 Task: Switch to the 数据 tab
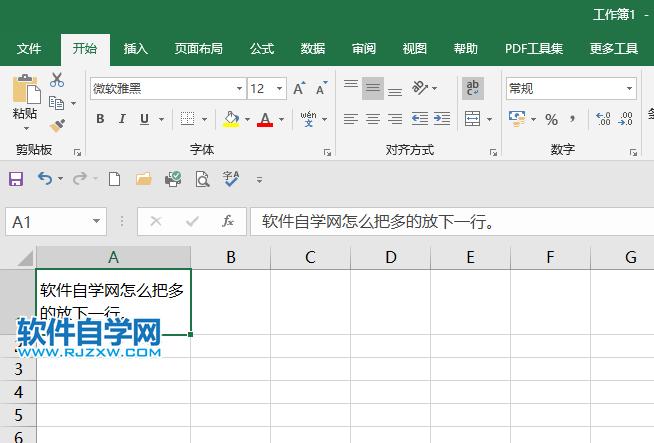coord(313,49)
